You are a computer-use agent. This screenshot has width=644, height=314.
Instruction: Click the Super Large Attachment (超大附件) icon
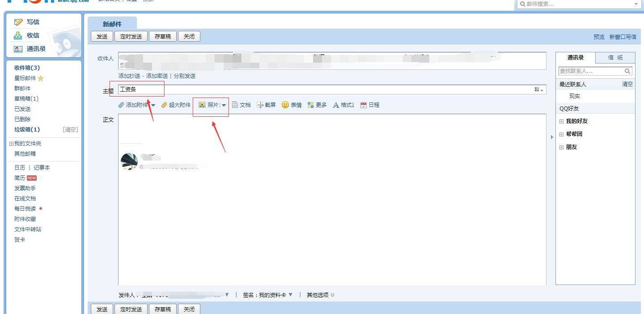(164, 105)
